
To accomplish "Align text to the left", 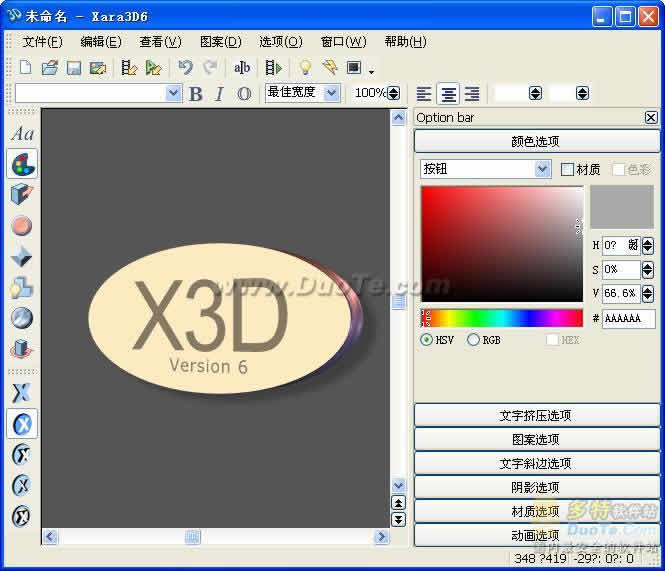I will (x=424, y=93).
